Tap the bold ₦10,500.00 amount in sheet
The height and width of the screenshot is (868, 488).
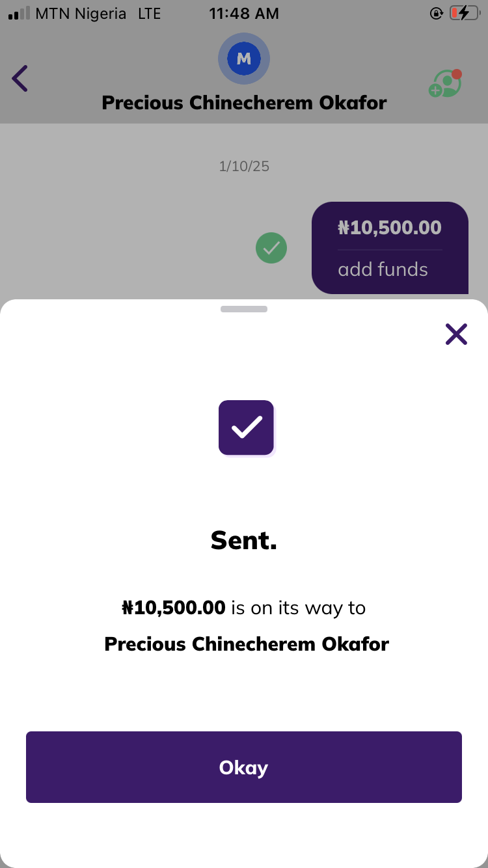(x=174, y=608)
